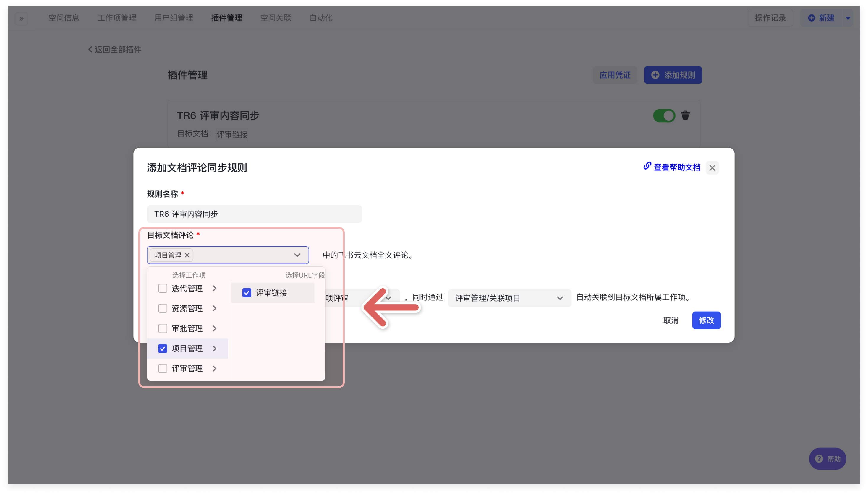Image resolution: width=868 pixels, height=495 pixels.
Task: Uncheck the 评审链接 URL field checkbox
Action: [x=247, y=293]
